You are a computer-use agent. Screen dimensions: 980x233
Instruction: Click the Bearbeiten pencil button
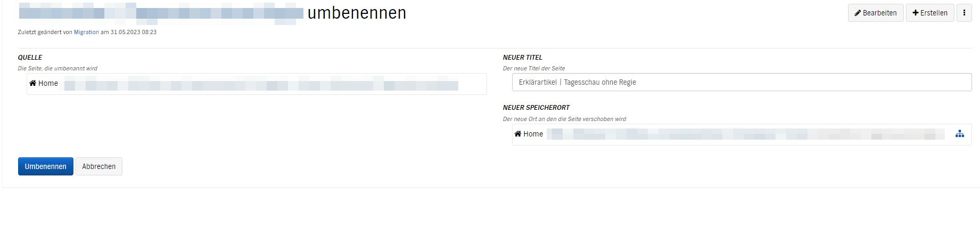pos(875,13)
